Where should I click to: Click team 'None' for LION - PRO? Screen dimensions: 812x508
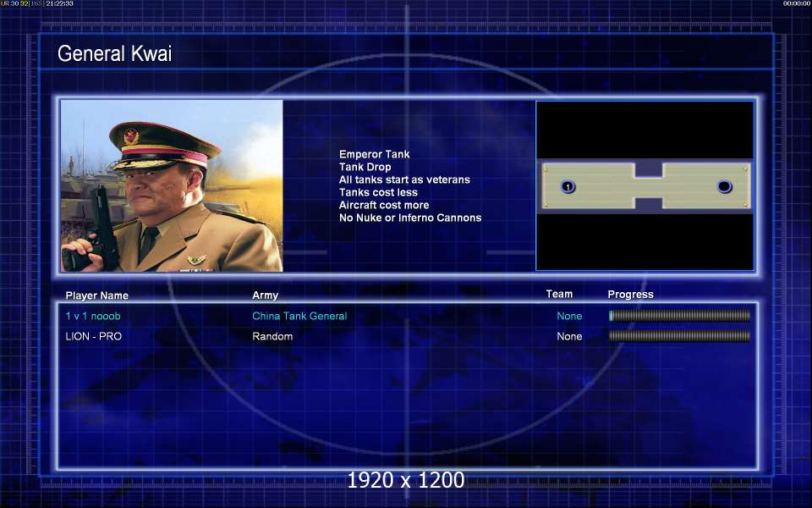click(569, 336)
